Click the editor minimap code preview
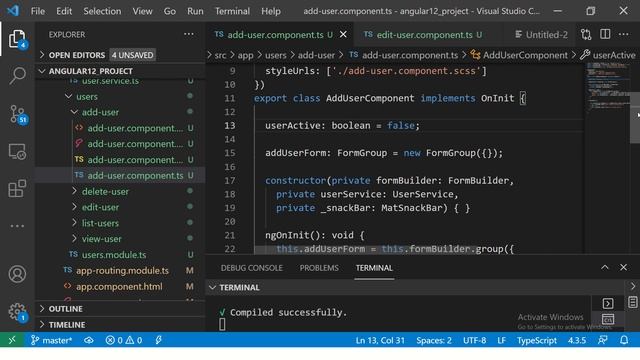 click(607, 88)
